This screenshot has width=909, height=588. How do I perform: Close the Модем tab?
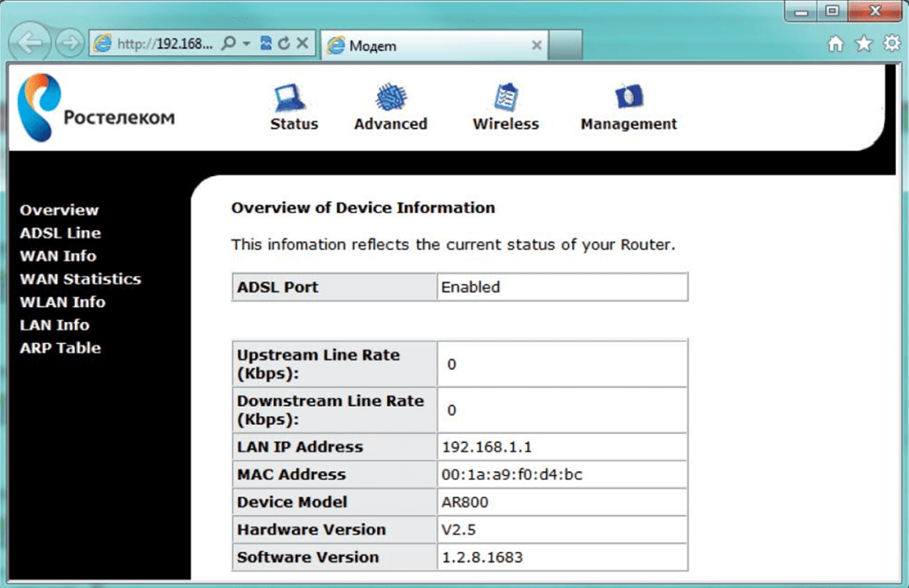point(537,45)
